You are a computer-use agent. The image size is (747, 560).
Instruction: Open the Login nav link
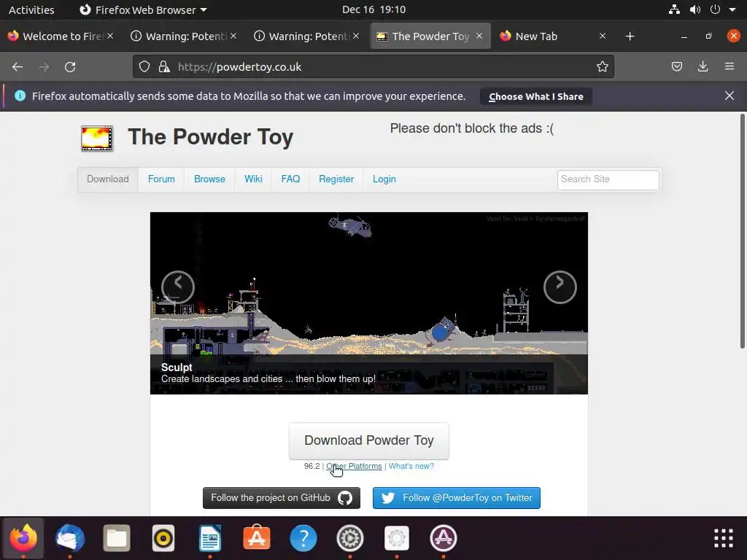[x=384, y=179]
